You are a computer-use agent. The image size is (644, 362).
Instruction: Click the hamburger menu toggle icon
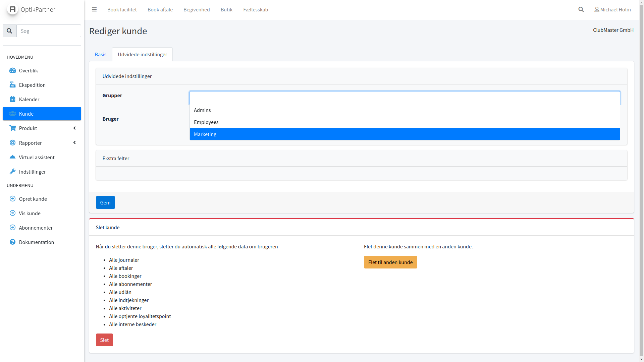(x=94, y=9)
